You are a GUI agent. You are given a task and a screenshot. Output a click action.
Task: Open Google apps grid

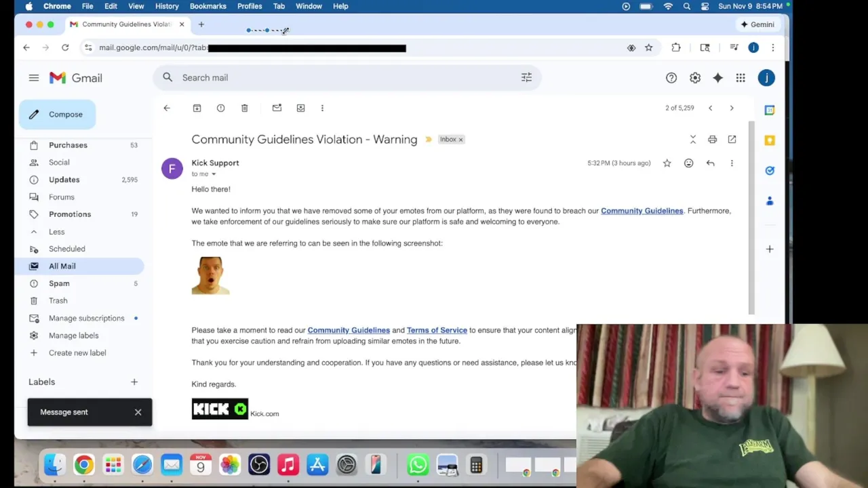[741, 78]
